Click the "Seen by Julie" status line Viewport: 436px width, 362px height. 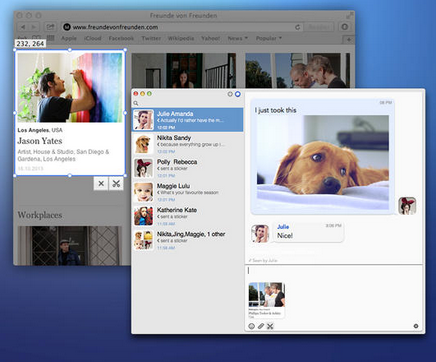point(263,260)
